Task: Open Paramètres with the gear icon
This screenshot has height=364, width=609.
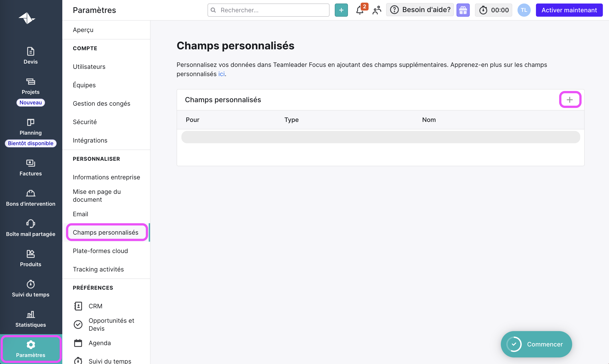Action: (x=31, y=349)
